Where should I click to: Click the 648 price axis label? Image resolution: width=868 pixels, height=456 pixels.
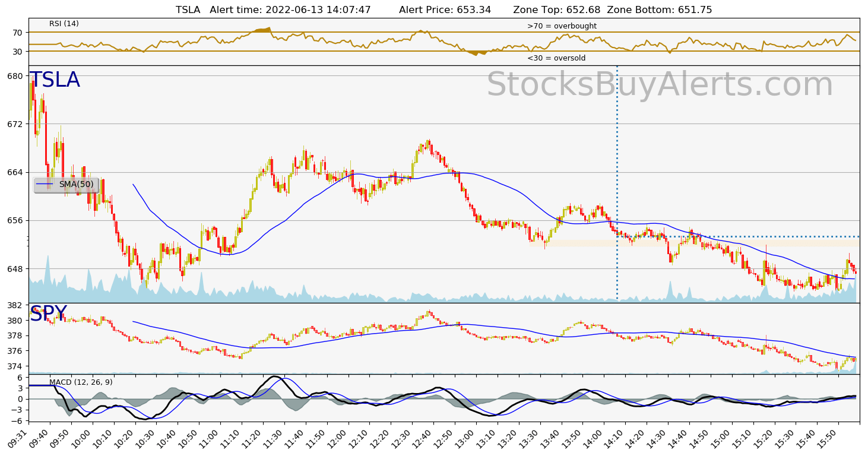15,268
